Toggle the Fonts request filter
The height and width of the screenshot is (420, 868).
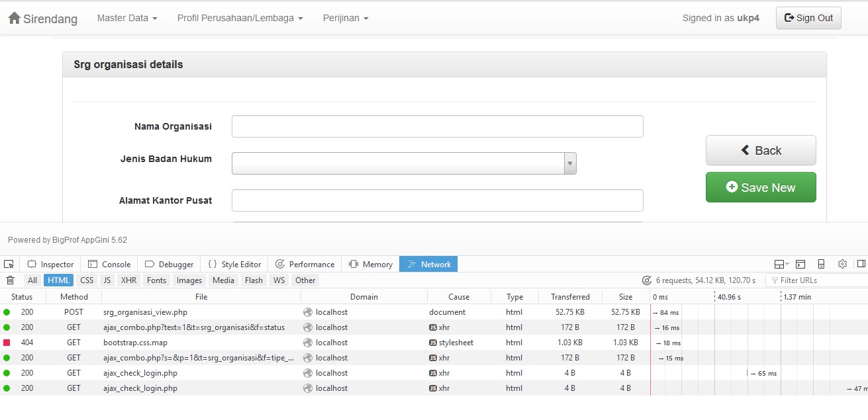click(x=156, y=280)
